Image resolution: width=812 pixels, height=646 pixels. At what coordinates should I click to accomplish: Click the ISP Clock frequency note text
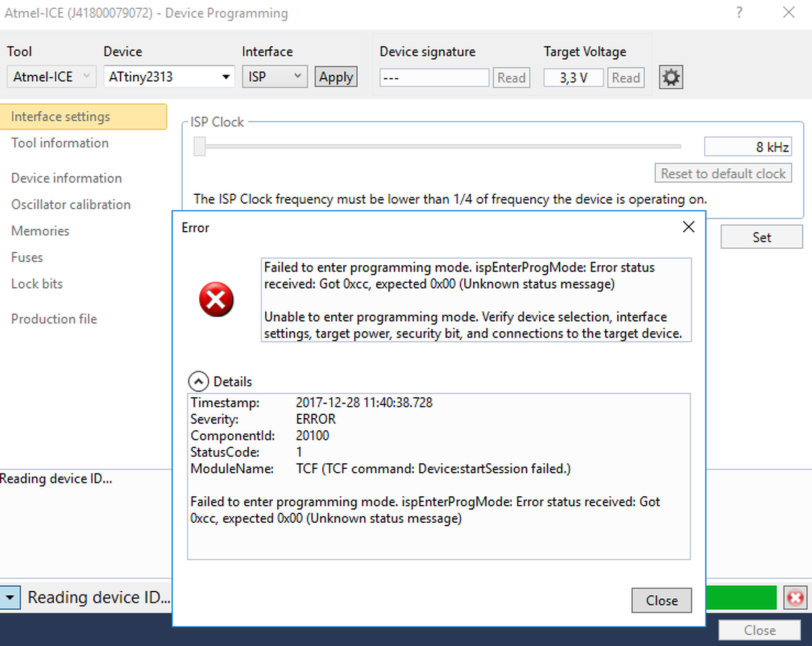(x=450, y=199)
